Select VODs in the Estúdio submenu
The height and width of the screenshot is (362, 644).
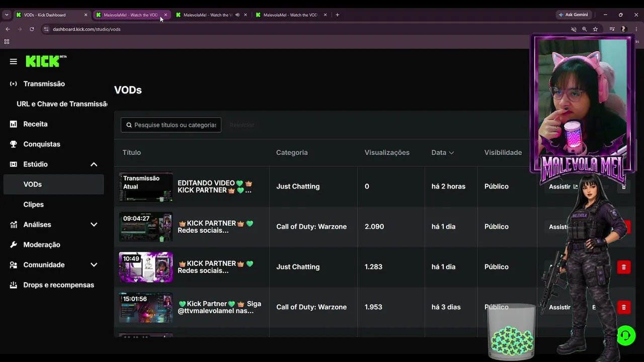54,184
